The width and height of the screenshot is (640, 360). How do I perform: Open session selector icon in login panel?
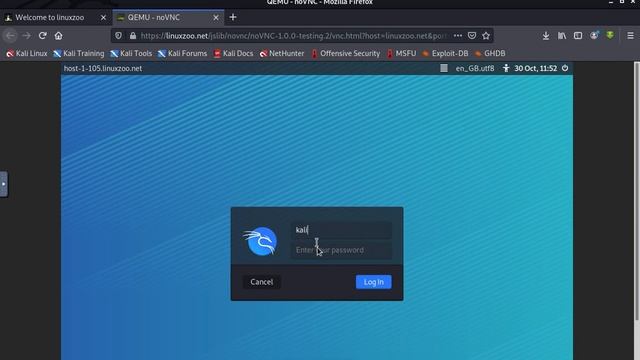point(444,68)
